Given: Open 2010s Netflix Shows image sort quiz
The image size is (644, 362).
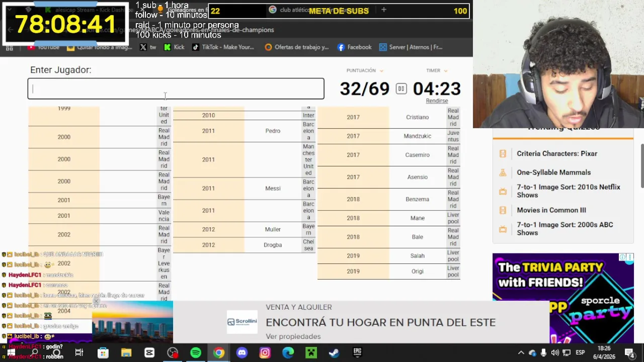Looking at the screenshot, I should [x=569, y=191].
